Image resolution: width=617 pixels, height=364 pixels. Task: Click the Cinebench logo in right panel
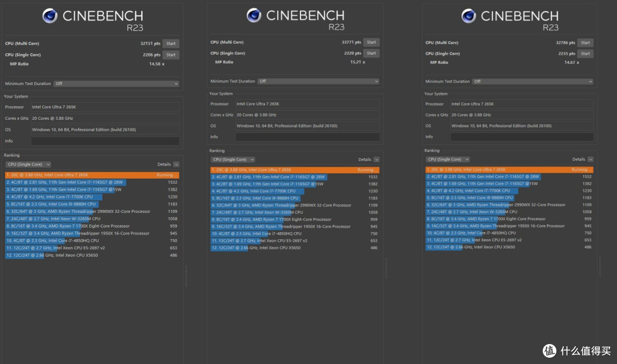[x=468, y=16]
